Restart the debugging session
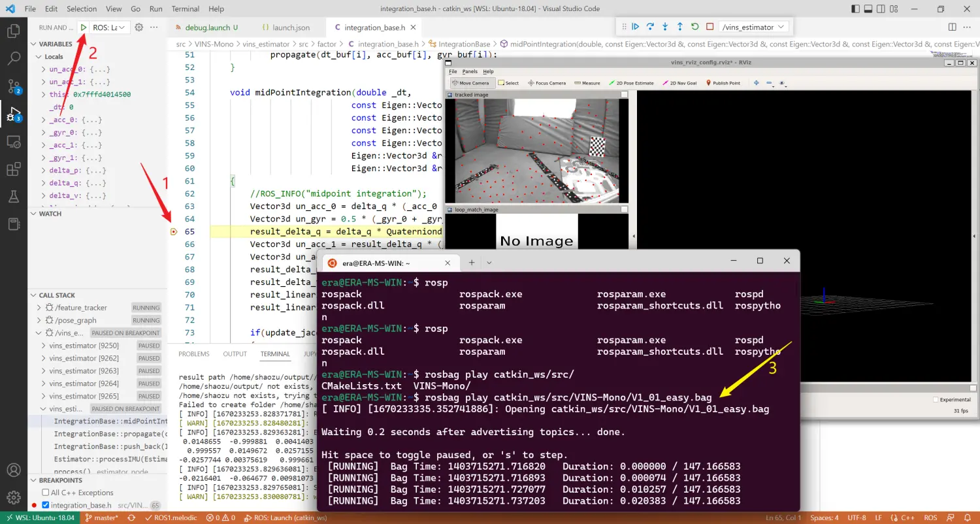This screenshot has width=980, height=524. tap(694, 27)
